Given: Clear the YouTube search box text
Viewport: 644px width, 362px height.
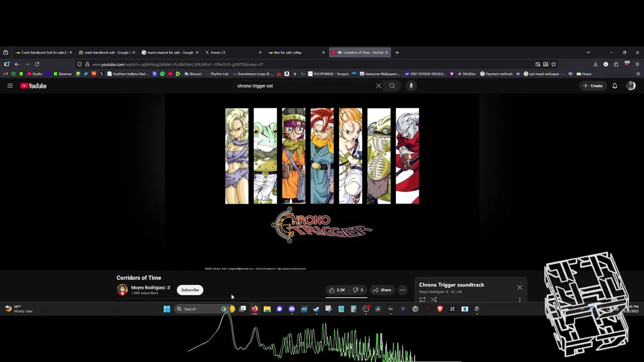Looking at the screenshot, I should [379, 86].
